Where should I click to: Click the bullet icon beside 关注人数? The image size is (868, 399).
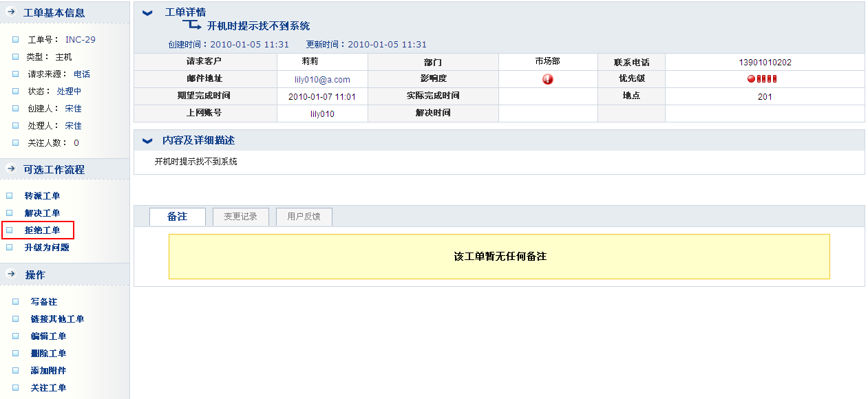pos(16,143)
